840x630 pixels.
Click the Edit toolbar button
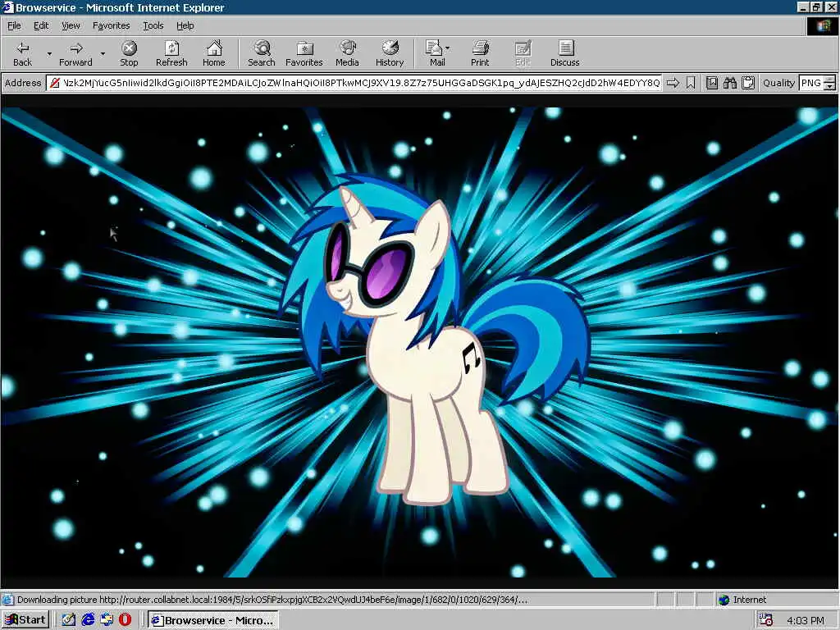pos(523,53)
